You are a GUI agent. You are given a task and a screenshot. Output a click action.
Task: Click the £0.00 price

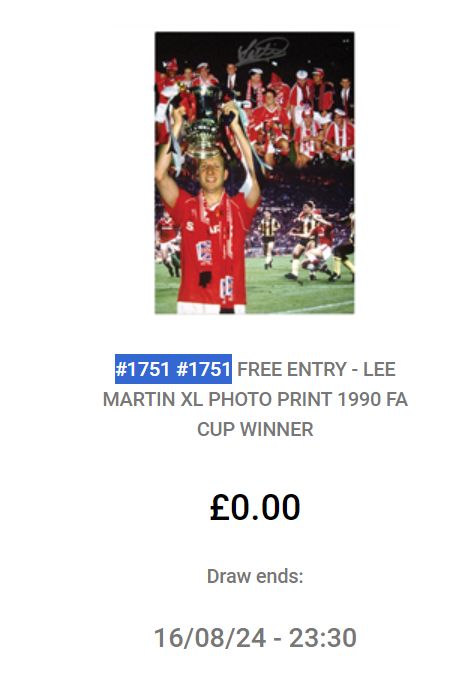coord(255,507)
